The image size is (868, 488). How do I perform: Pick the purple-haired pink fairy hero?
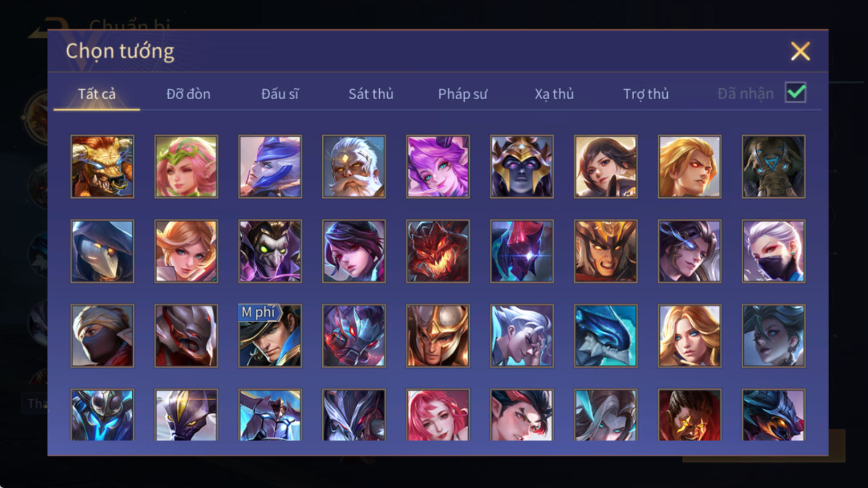[x=437, y=166]
